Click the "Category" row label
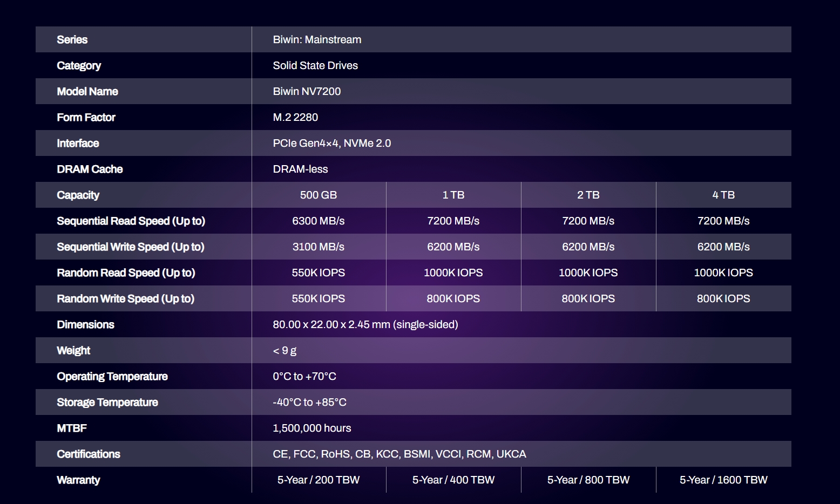Screen dimensions: 840x504 click(x=79, y=65)
